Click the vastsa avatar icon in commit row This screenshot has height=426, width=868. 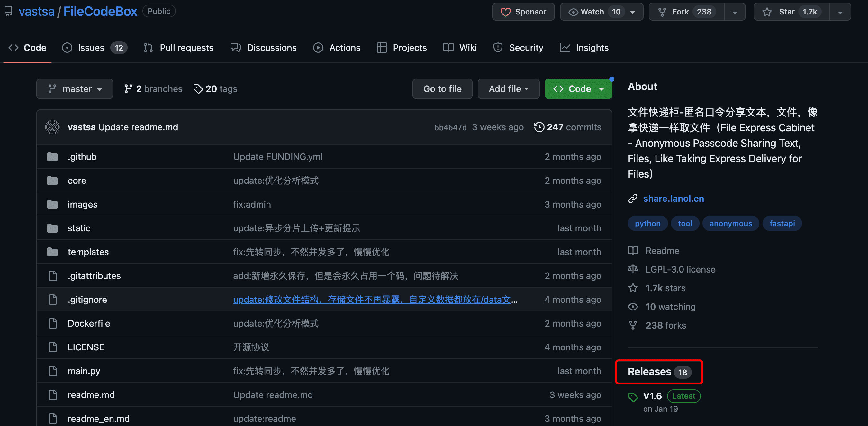coord(52,127)
